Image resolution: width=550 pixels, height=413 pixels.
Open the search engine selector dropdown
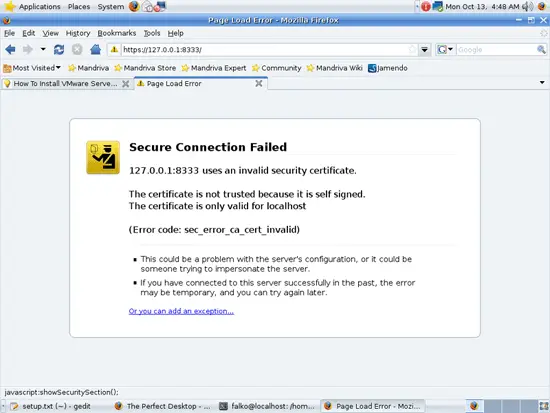[445, 49]
